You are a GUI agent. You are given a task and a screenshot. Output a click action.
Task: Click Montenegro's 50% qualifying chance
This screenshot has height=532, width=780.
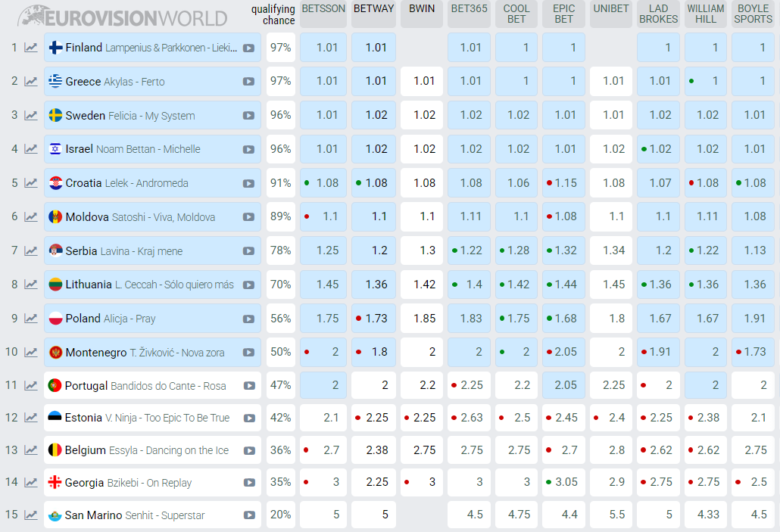click(x=280, y=352)
